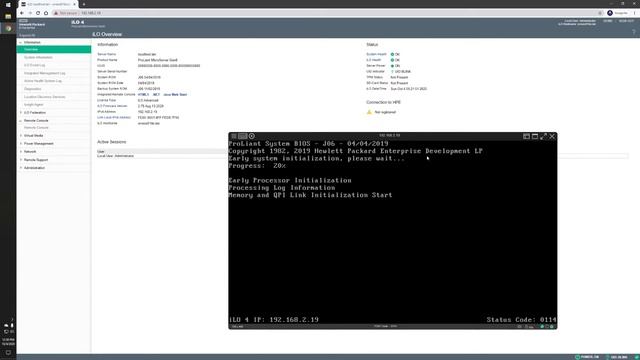This screenshot has height=360, width=640.
Task: Click the system clock in the taskbar
Action: click(8, 342)
